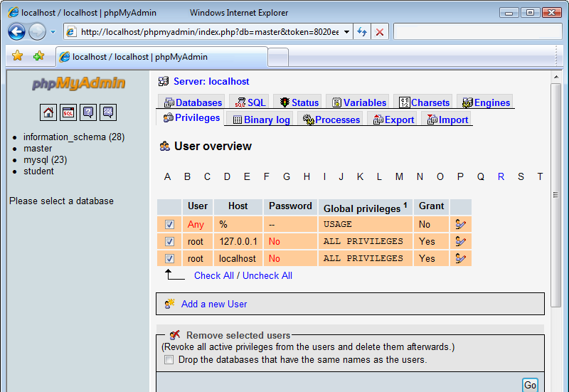Click the Add a new User icon
The height and width of the screenshot is (392, 569).
pos(170,304)
